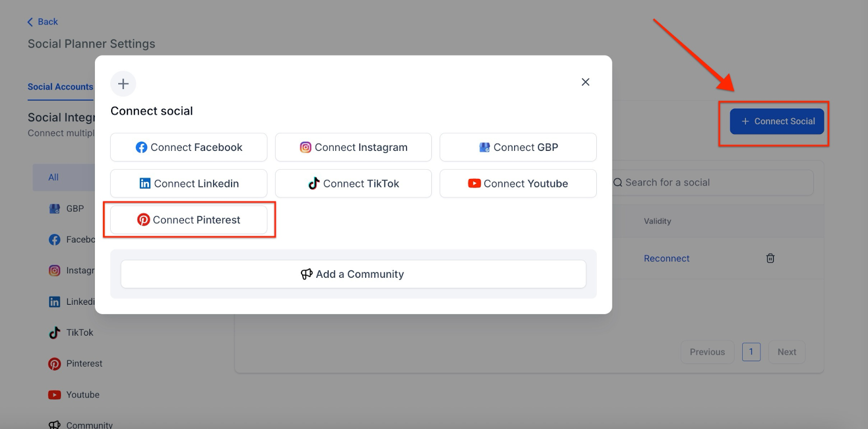Filter by TikTok in the sidebar
This screenshot has width=868, height=429.
click(x=79, y=332)
